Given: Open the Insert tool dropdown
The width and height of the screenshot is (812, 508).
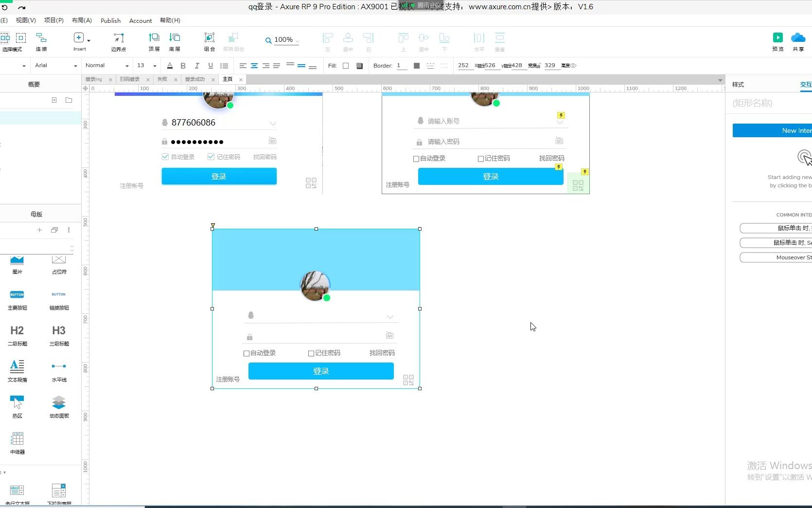Looking at the screenshot, I should 88,40.
